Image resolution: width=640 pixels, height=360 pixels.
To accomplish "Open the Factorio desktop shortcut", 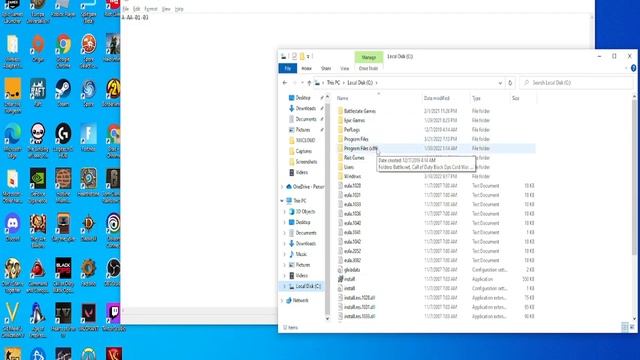I will click(x=88, y=272).
